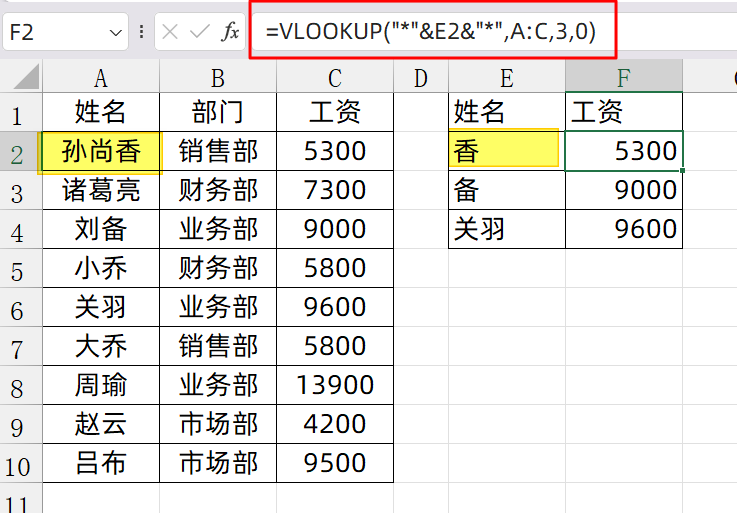Viewport: 737px width, 513px height.
Task: Select column B header
Action: tap(218, 78)
